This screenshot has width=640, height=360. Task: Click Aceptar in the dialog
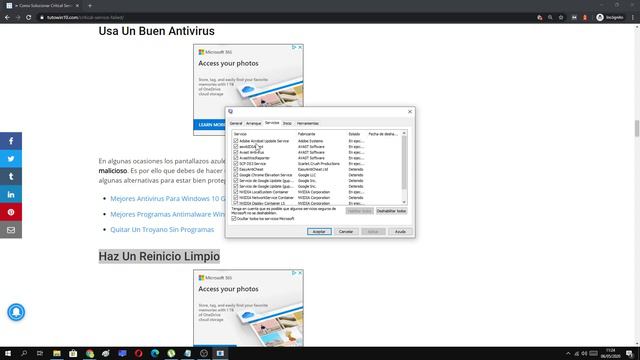coord(319,231)
